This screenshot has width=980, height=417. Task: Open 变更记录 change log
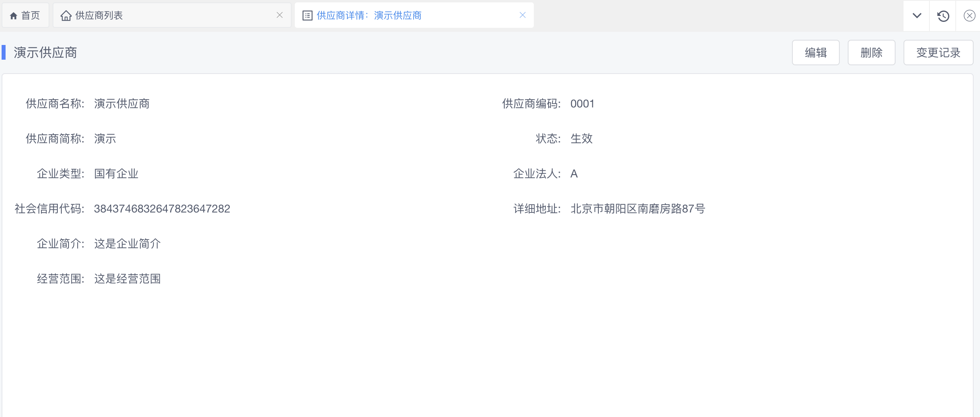click(x=938, y=53)
